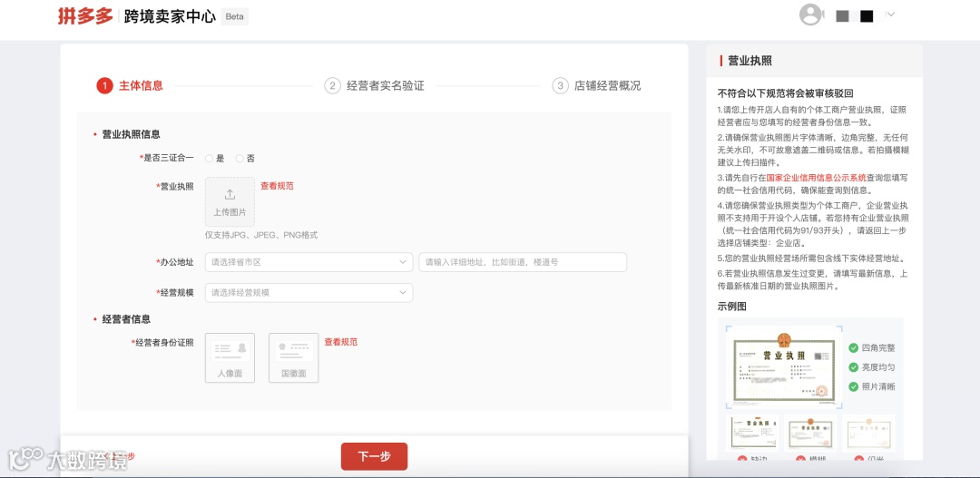Click the 跨境卖家中心 title
The width and height of the screenshot is (980, 478).
click(x=170, y=17)
